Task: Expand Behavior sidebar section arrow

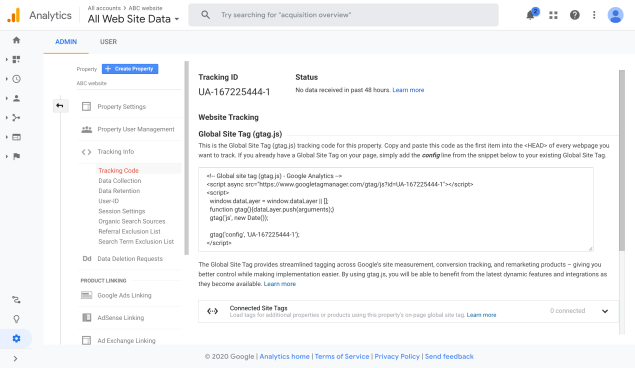Action: pos(6,137)
